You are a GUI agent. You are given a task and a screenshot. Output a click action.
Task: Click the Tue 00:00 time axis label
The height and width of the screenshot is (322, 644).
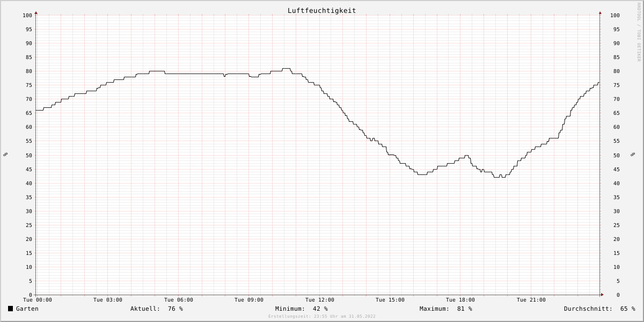coord(38,300)
